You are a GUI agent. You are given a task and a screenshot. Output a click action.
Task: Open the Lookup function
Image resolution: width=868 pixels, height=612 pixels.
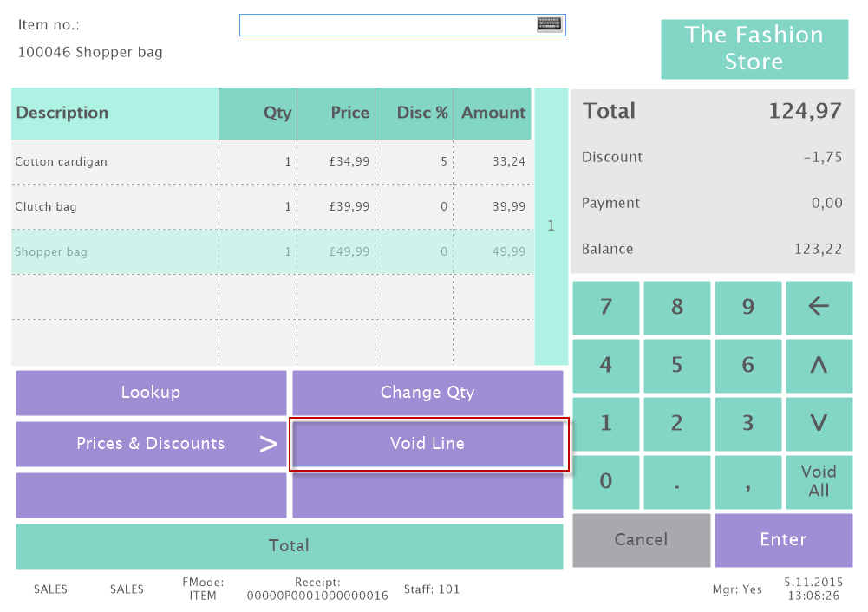point(151,393)
